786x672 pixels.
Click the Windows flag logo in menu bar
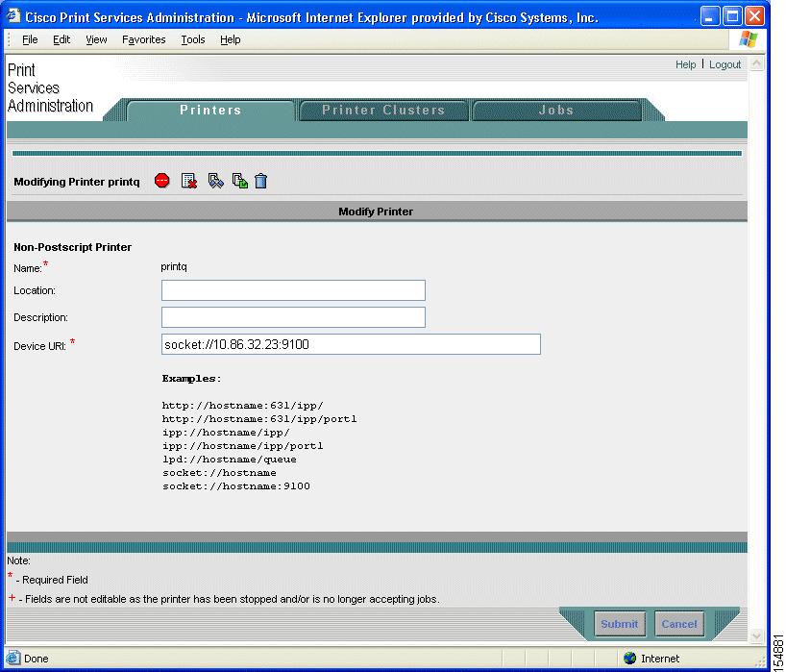[749, 39]
